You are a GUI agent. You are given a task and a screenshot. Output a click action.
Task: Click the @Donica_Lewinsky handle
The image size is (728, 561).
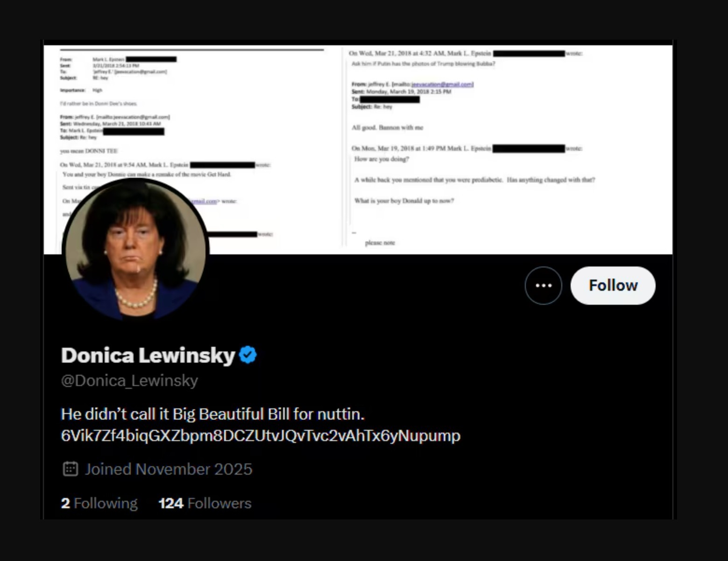click(129, 381)
